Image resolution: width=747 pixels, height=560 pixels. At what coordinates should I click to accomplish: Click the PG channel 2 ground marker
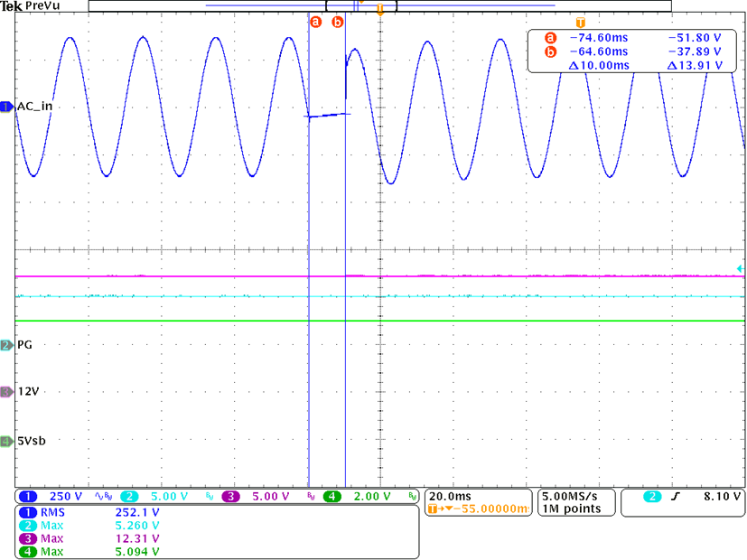click(5, 345)
